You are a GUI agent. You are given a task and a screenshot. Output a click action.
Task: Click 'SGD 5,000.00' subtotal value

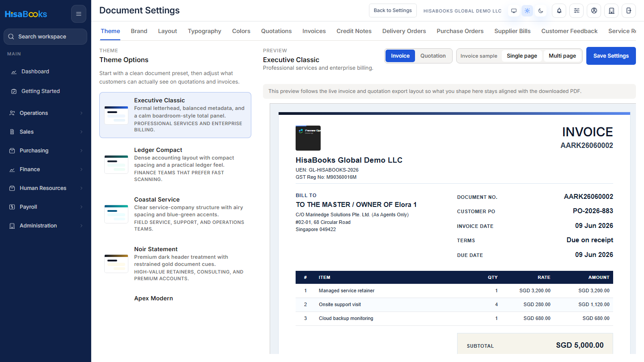[580, 345]
